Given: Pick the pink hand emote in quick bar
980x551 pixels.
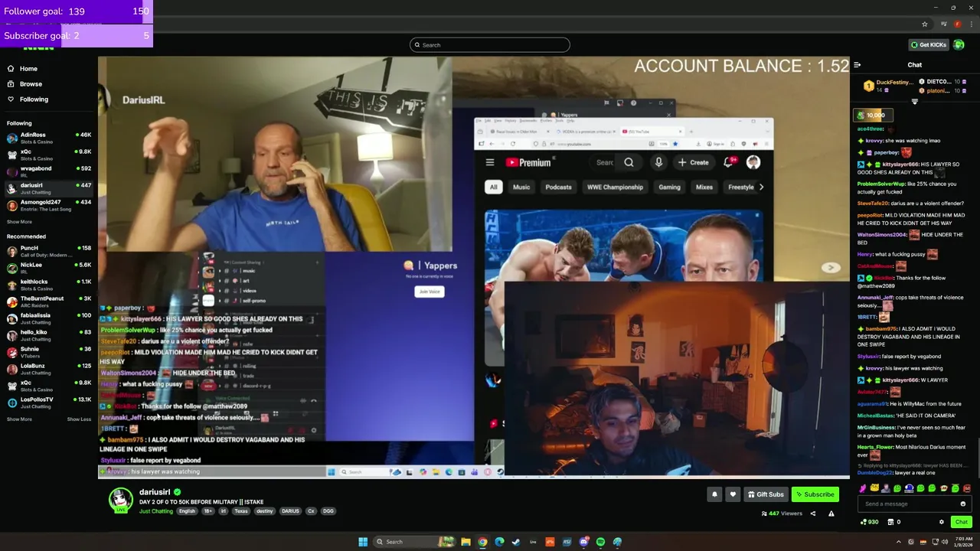Looking at the screenshot, I should coord(863,489).
